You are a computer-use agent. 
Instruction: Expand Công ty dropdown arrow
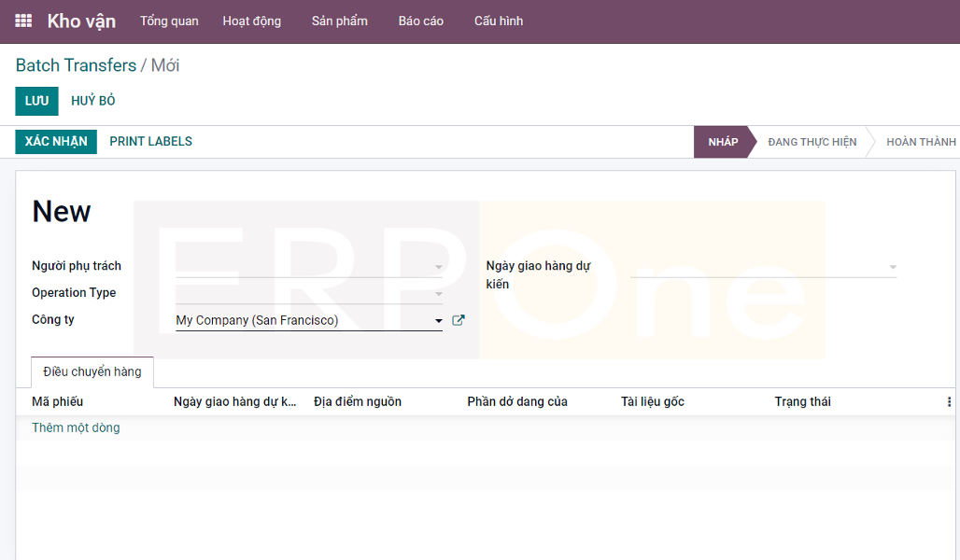pyautogui.click(x=438, y=321)
